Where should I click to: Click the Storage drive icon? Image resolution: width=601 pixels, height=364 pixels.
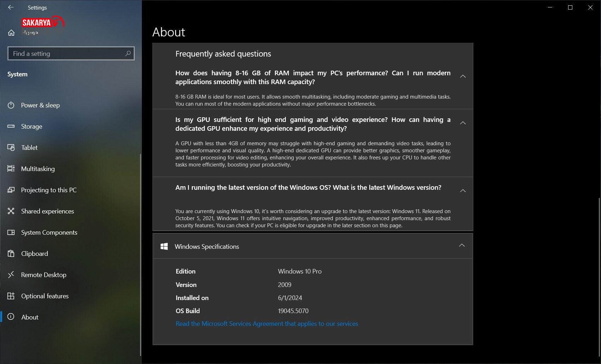point(11,127)
